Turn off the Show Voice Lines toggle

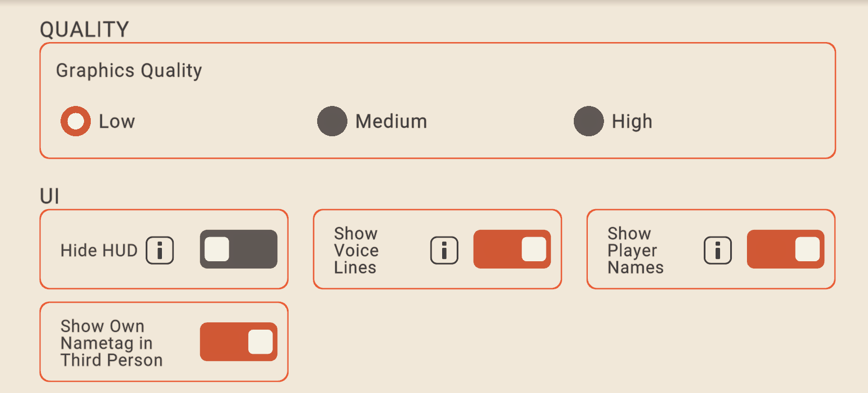pyautogui.click(x=512, y=249)
